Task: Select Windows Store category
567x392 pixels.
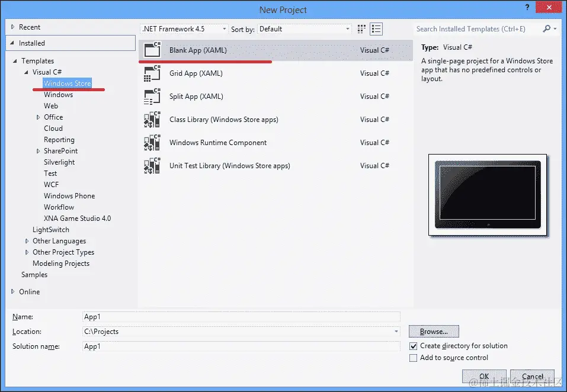Action: click(68, 83)
